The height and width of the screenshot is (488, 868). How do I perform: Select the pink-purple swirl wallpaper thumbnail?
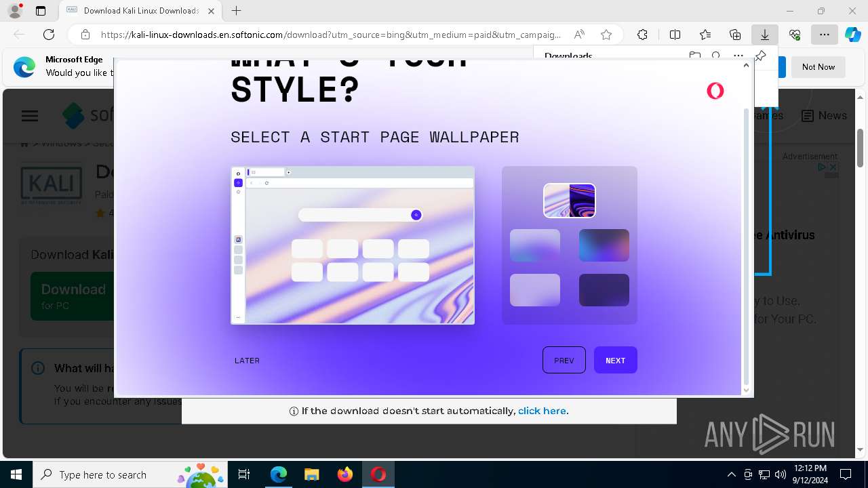click(570, 201)
